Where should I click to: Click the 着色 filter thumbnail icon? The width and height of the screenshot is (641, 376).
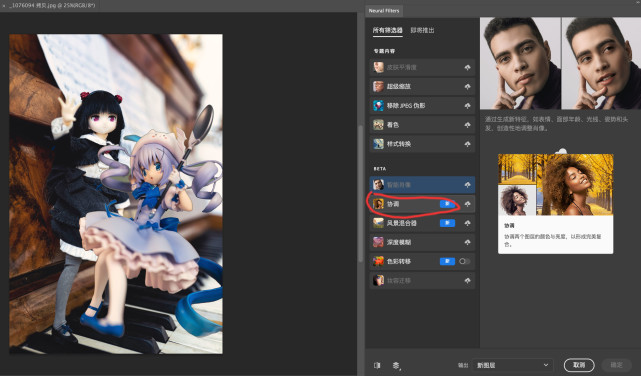coord(378,125)
